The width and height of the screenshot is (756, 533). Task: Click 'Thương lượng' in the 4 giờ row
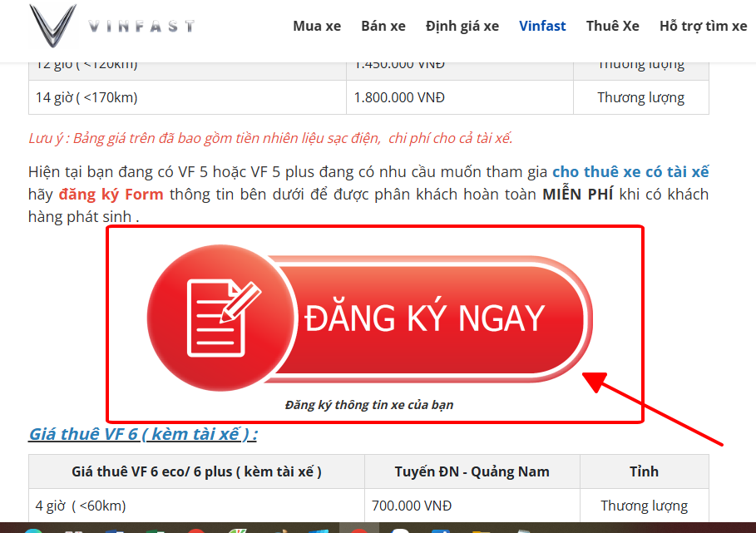(645, 506)
